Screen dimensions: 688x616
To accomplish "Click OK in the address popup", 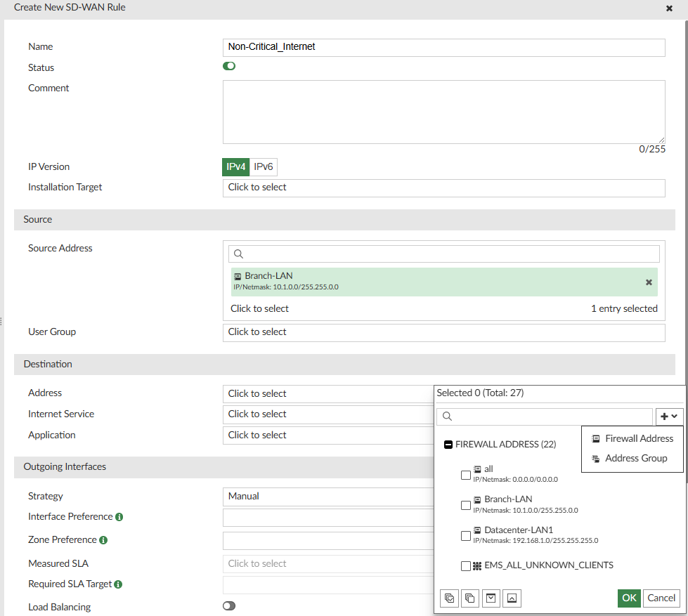I will (629, 598).
